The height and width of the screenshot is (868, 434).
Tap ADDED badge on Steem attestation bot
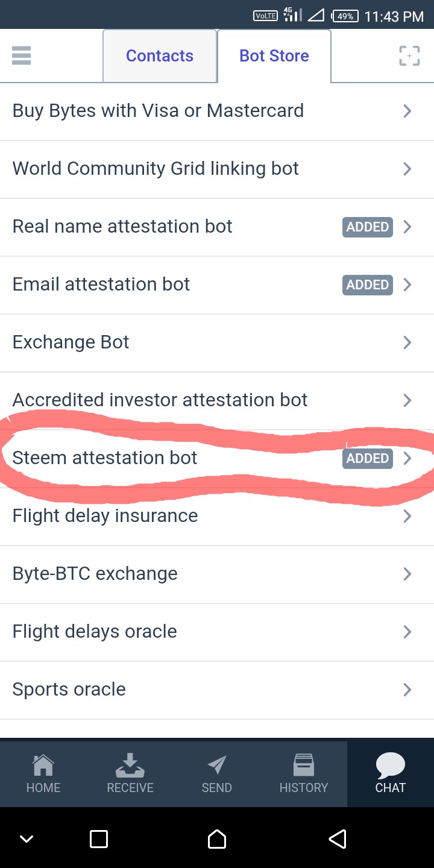click(368, 458)
